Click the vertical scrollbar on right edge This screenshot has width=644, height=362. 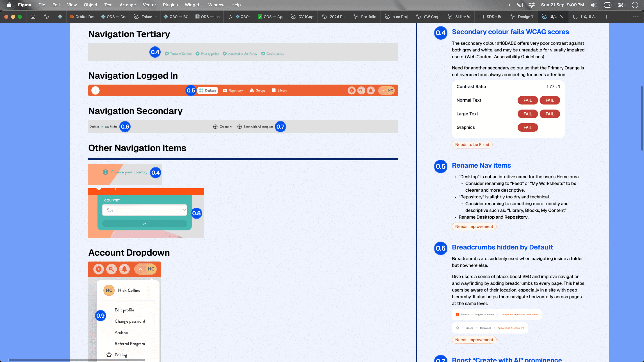point(642,119)
